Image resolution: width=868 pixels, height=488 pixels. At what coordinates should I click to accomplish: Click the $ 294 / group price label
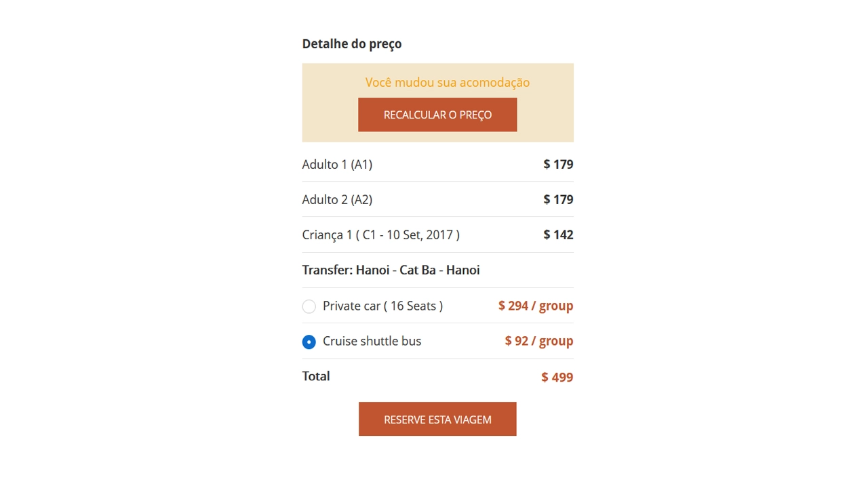[x=535, y=306]
